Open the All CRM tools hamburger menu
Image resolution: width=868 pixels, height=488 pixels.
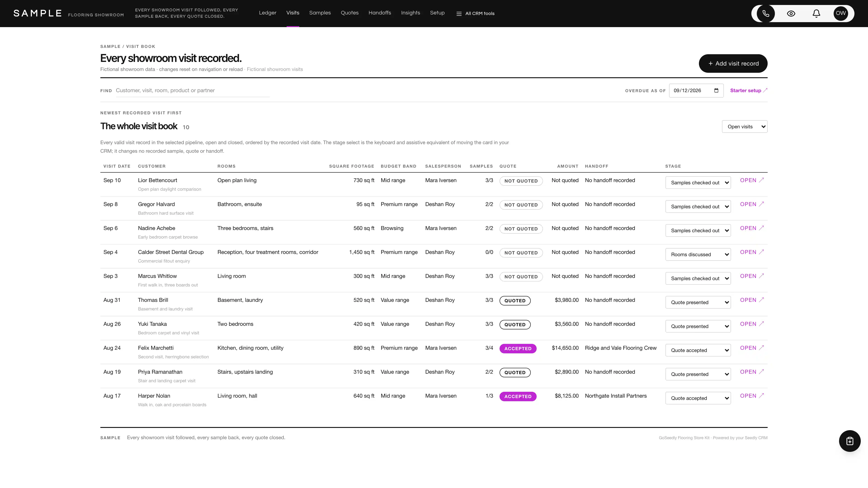point(475,14)
